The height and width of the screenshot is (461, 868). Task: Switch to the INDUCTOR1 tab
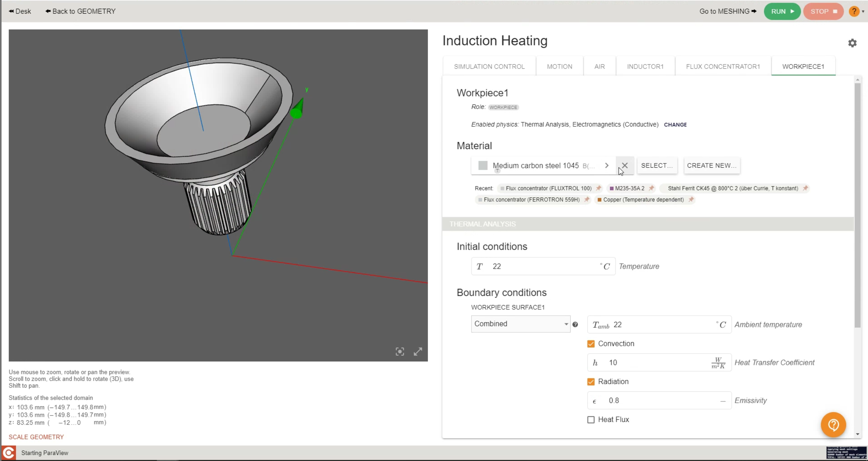click(x=645, y=66)
